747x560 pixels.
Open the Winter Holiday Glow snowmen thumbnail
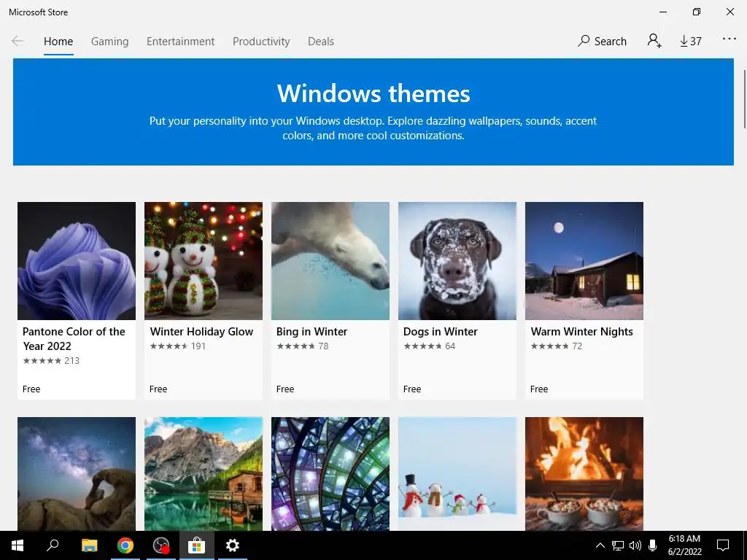click(204, 261)
